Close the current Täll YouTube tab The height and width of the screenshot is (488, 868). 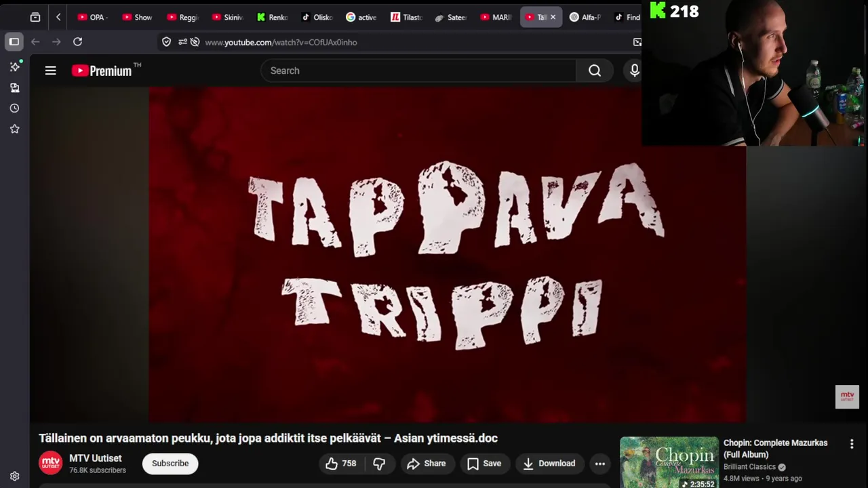pos(553,17)
